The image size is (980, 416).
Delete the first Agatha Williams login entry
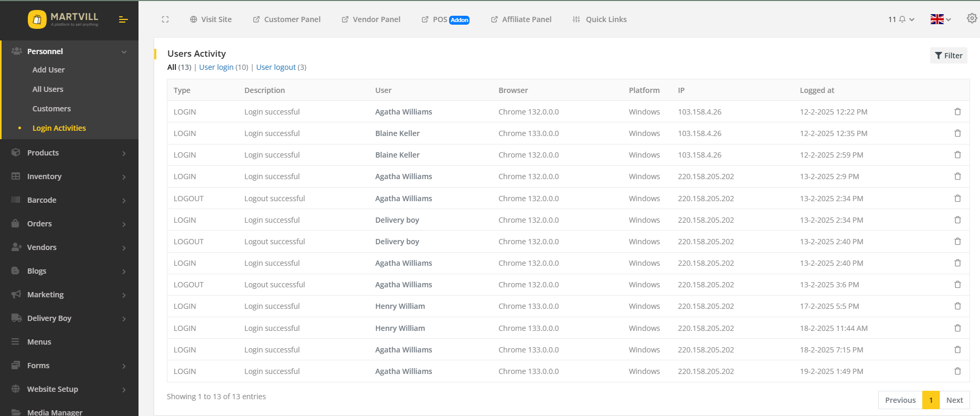click(x=957, y=112)
